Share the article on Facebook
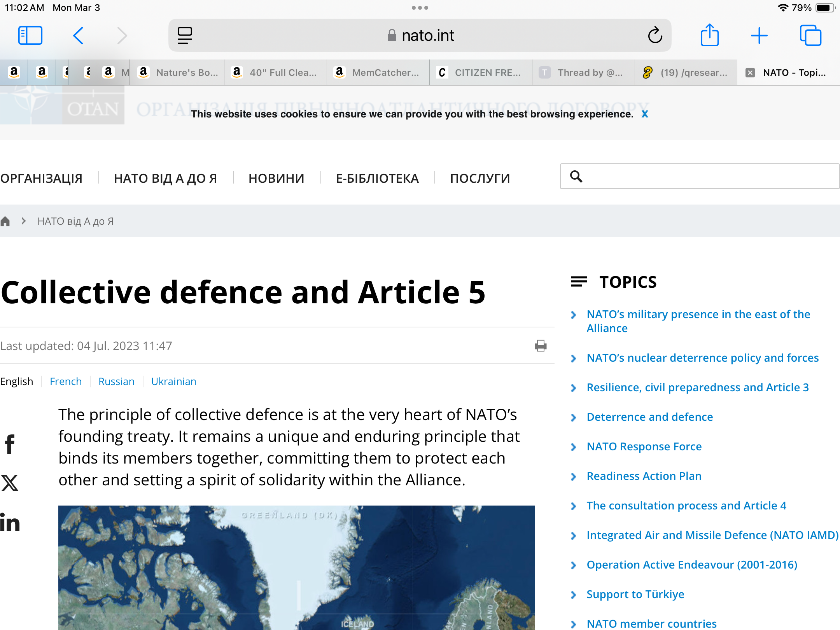This screenshot has width=840, height=630. click(x=10, y=444)
